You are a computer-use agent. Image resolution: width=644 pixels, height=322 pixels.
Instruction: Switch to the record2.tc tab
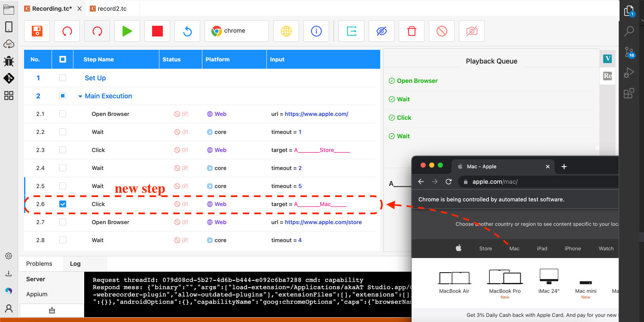(x=112, y=9)
